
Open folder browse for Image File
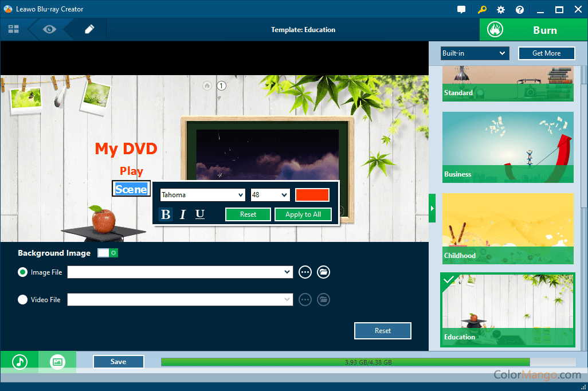pyautogui.click(x=323, y=272)
